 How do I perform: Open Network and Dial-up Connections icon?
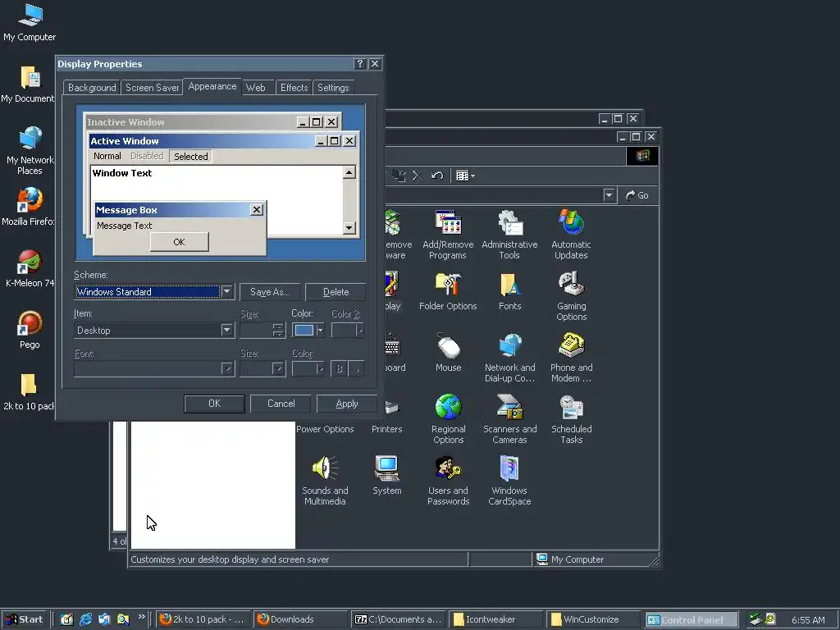click(x=509, y=358)
